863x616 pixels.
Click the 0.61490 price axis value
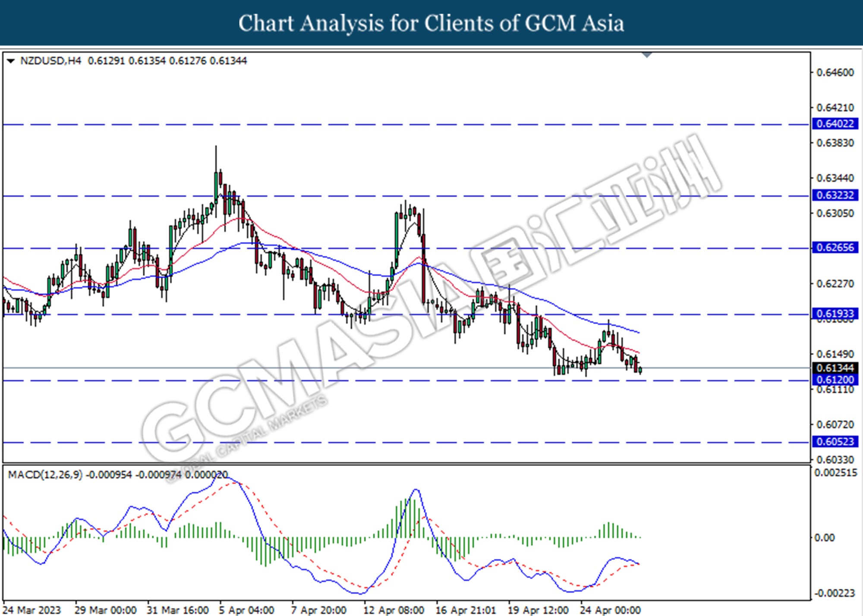pyautogui.click(x=835, y=354)
